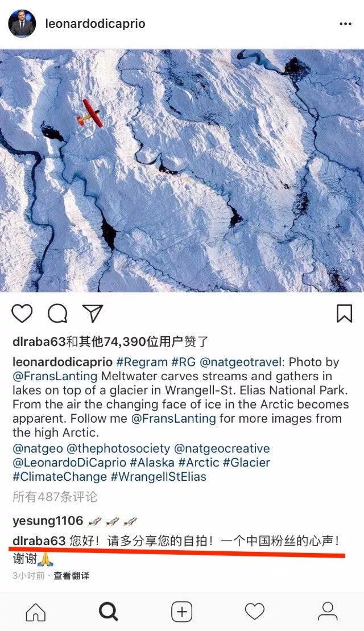Viewport: 364px width, 631px height.
Task: Create a new post with the plus icon
Action: [x=182, y=612]
